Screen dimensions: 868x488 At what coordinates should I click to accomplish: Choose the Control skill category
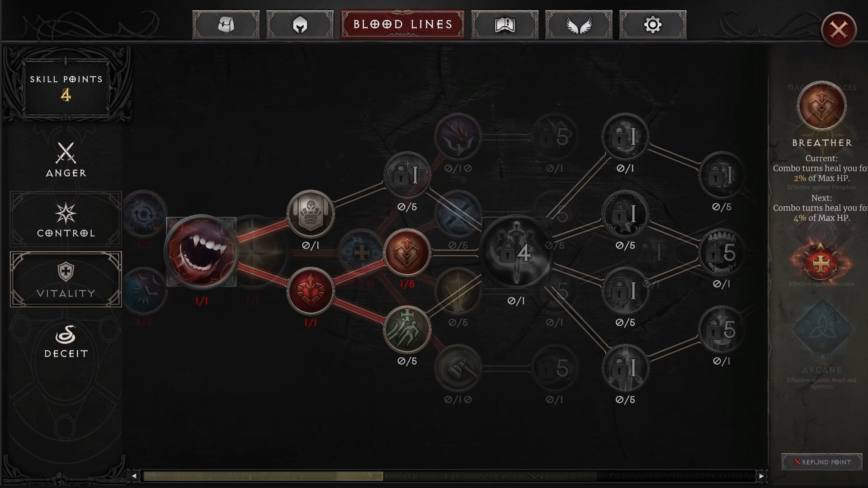pyautogui.click(x=66, y=219)
